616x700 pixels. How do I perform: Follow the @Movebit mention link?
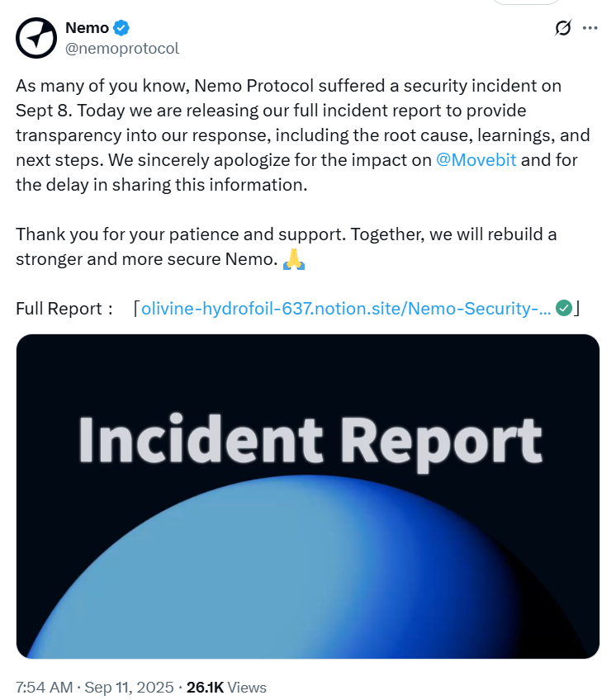476,160
